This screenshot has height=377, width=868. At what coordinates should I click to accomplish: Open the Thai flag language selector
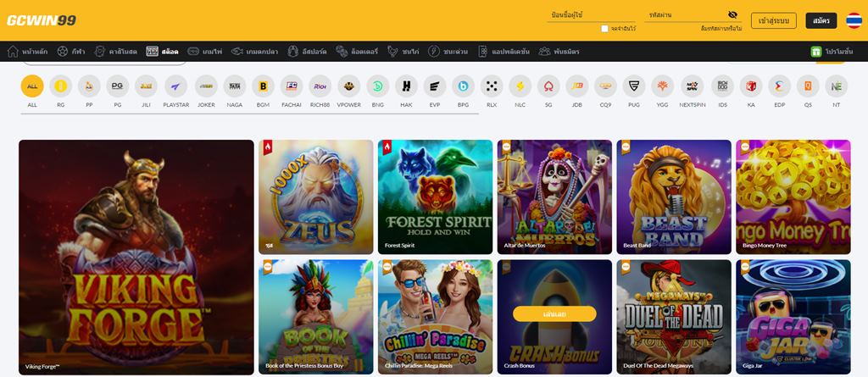pos(853,20)
